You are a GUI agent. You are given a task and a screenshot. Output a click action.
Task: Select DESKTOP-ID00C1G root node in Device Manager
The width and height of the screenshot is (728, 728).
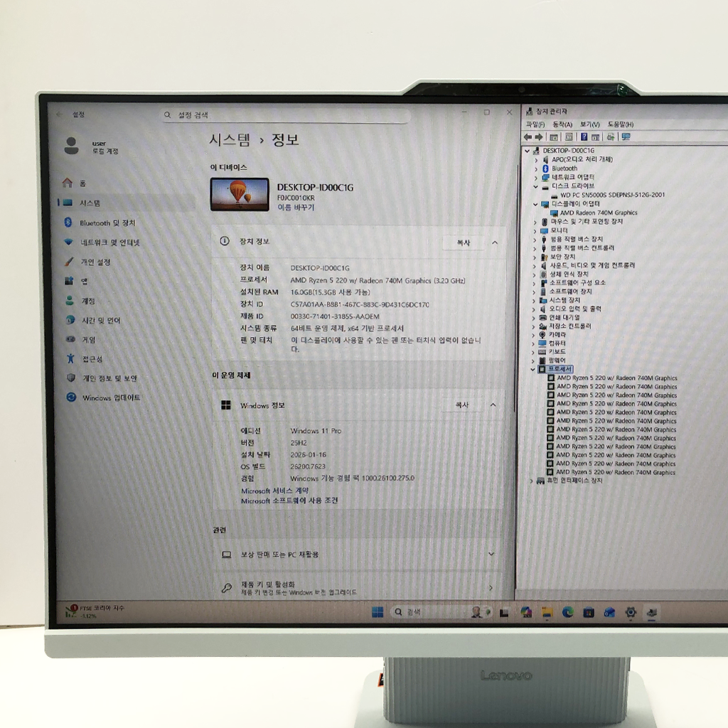click(568, 151)
